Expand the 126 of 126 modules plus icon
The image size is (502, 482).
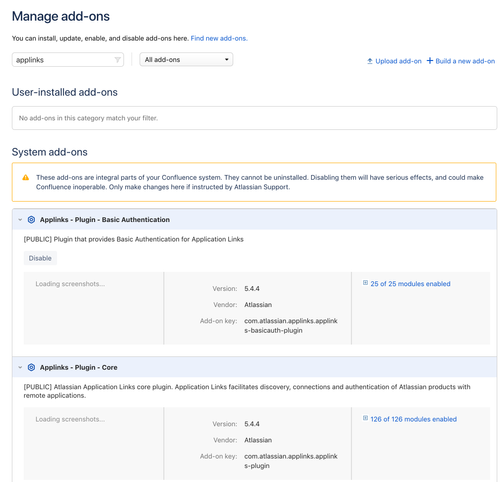[365, 418]
